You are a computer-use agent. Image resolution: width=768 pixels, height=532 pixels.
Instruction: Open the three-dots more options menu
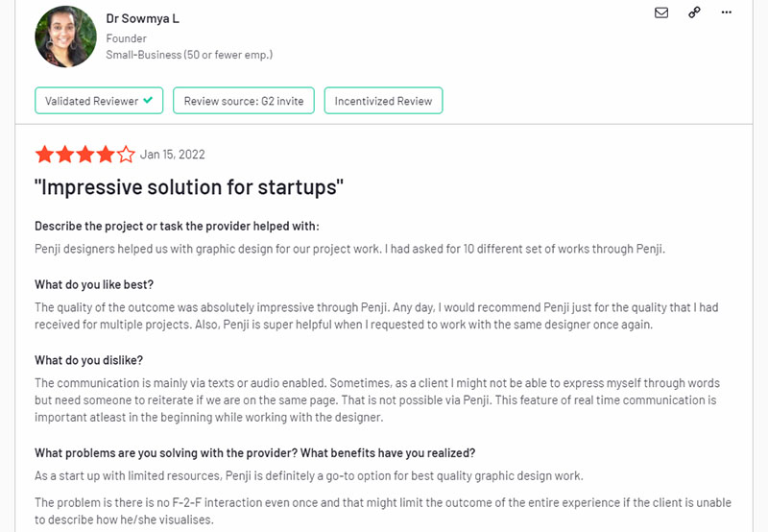click(x=727, y=12)
